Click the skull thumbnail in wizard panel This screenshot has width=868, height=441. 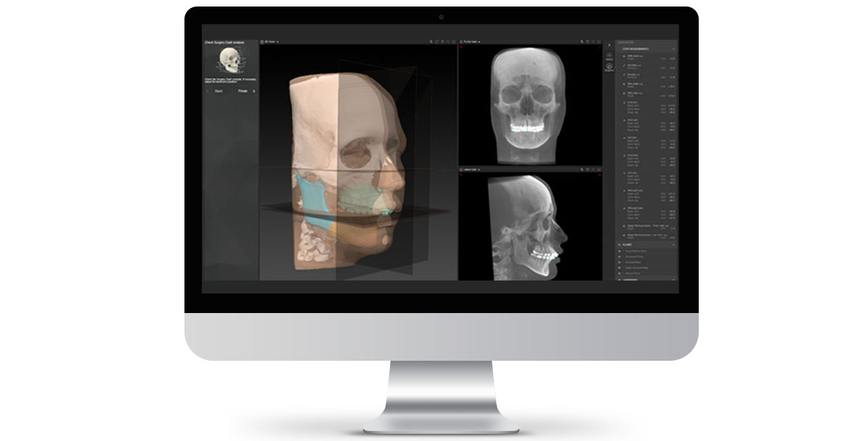point(231,61)
